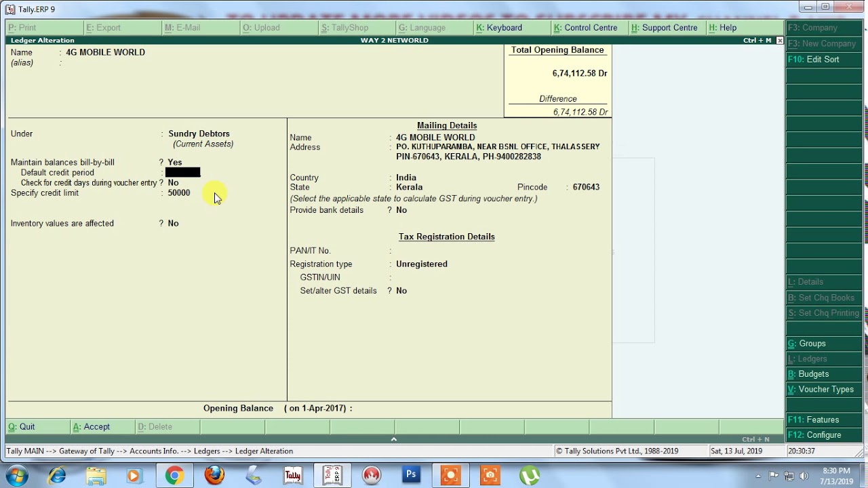868x488 pixels.
Task: Edit ledger name 4G MOBILE WORLD field
Action: pos(105,52)
